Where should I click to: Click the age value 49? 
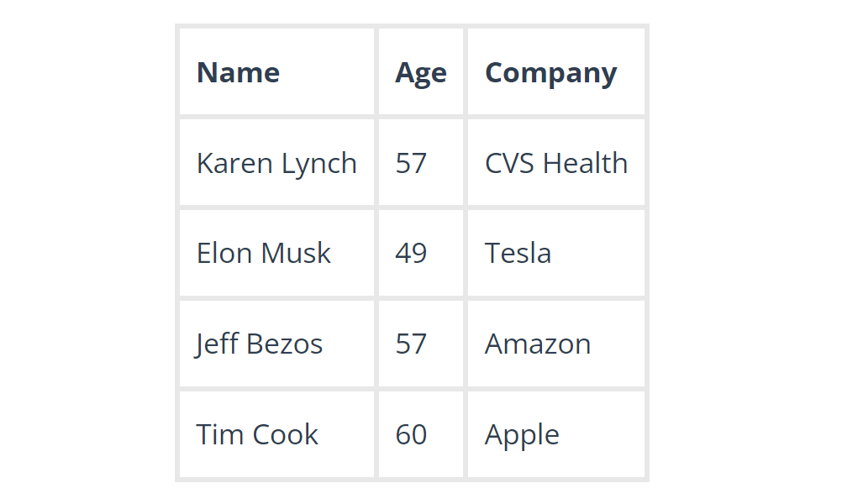point(411,254)
